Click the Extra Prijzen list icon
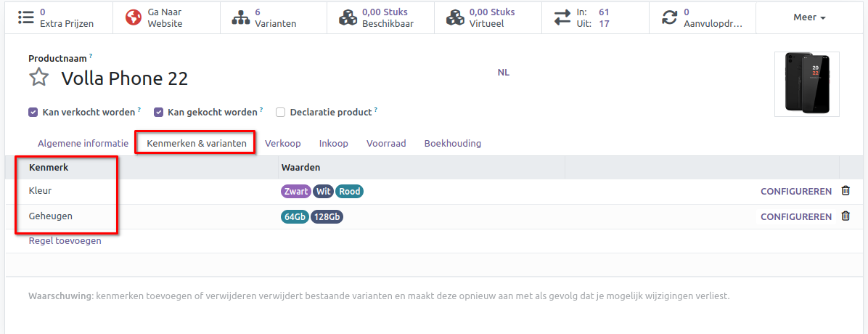Image resolution: width=868 pixels, height=334 pixels. [25, 17]
